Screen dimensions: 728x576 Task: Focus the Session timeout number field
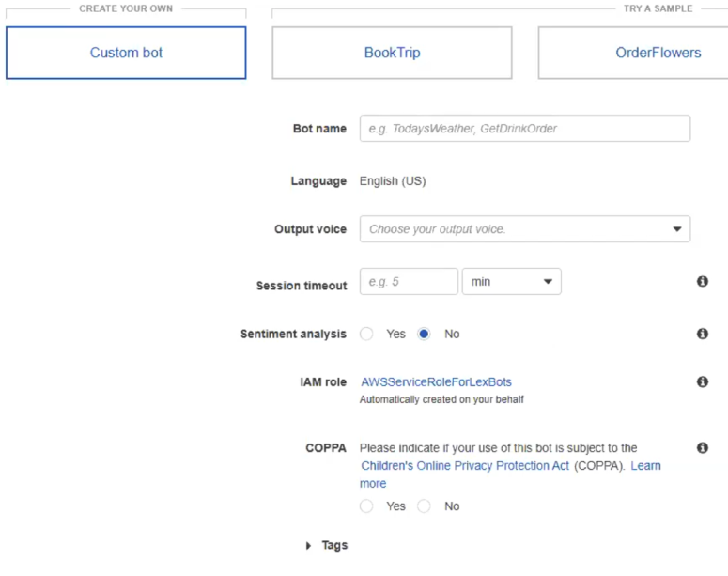(x=409, y=282)
